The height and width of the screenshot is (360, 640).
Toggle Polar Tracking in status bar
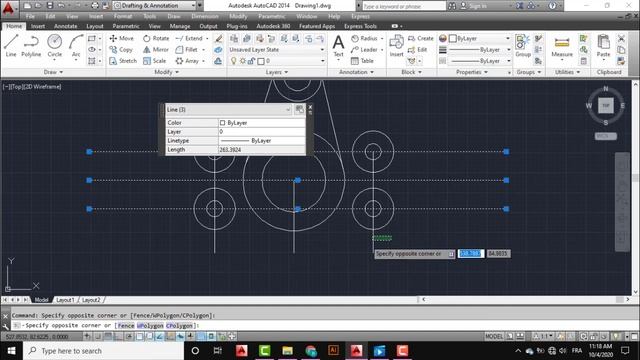[x=129, y=336]
